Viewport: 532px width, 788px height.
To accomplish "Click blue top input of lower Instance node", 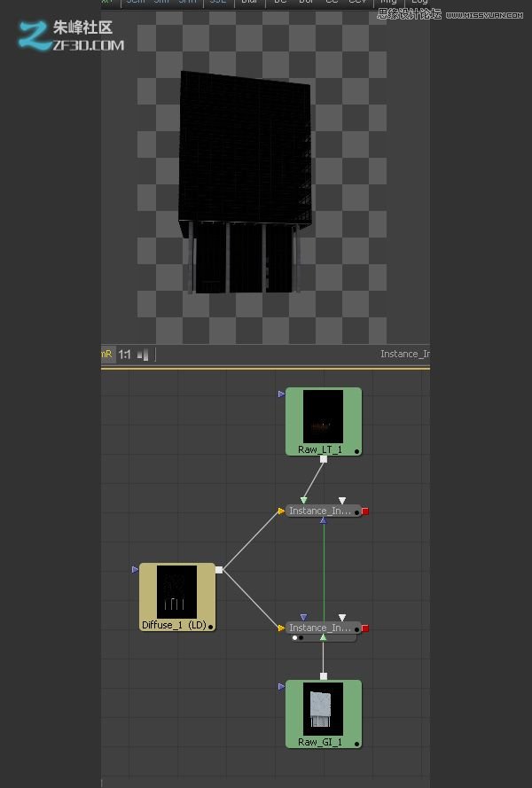I will pos(304,618).
